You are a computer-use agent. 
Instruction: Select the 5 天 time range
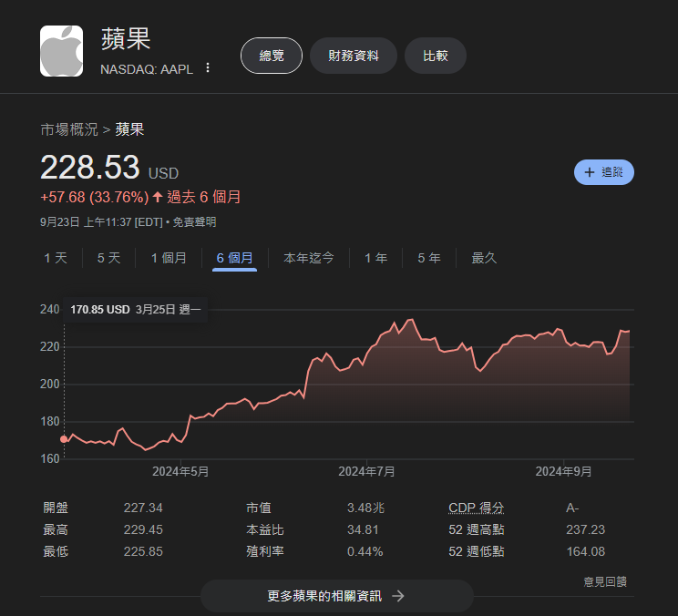pos(108,258)
